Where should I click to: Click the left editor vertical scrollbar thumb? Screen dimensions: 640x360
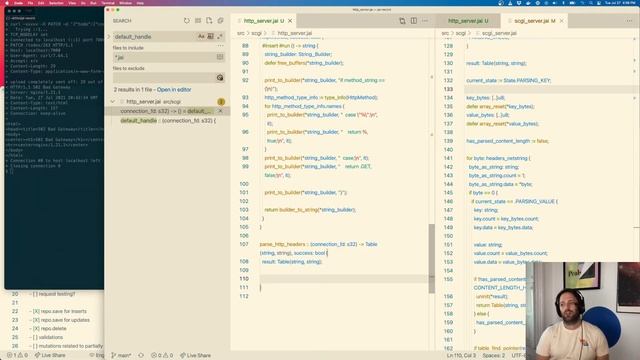click(432, 258)
